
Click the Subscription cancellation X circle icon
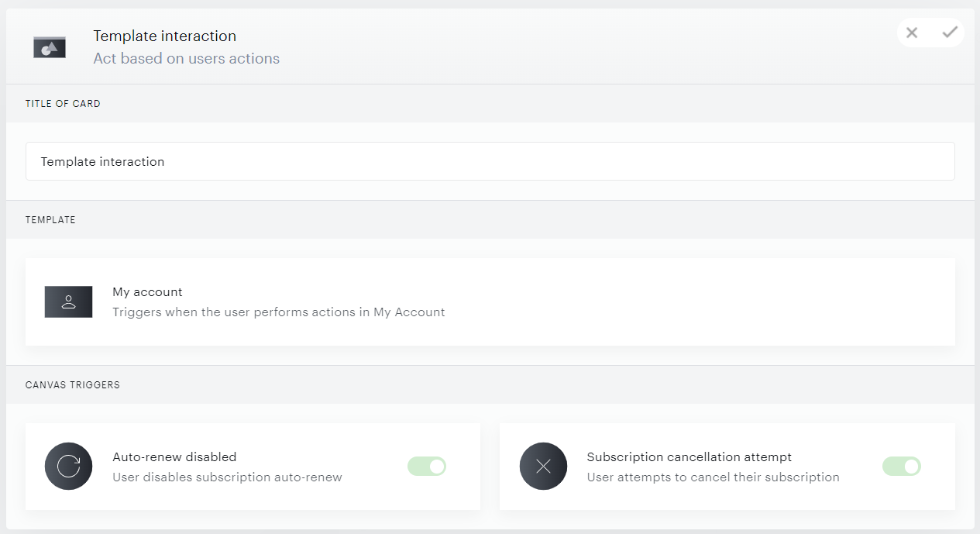pyautogui.click(x=543, y=467)
